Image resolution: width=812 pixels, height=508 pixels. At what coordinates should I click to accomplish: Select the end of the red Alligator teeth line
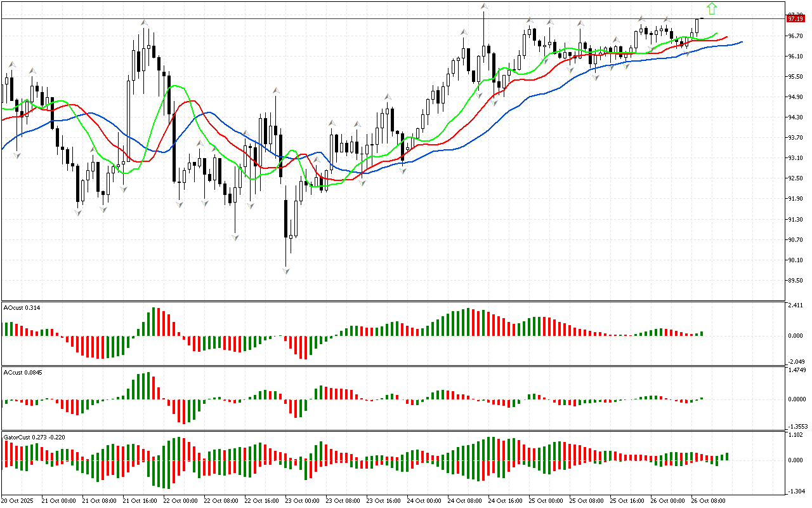pos(727,37)
